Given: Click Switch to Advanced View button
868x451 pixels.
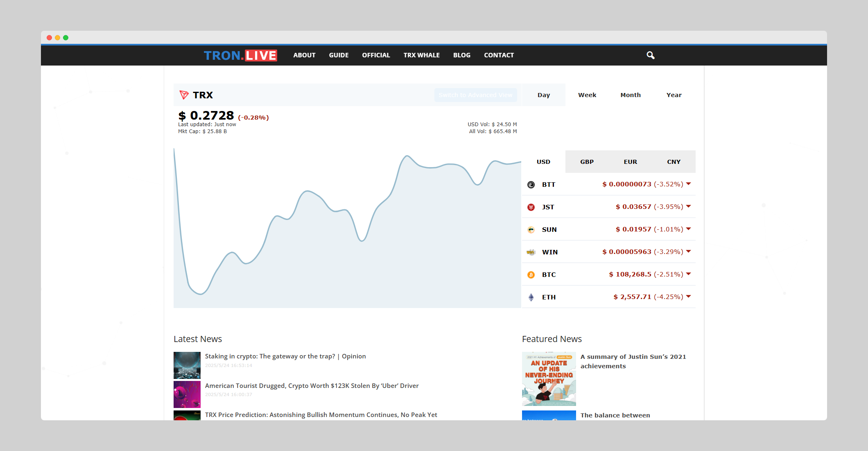Looking at the screenshot, I should (475, 95).
